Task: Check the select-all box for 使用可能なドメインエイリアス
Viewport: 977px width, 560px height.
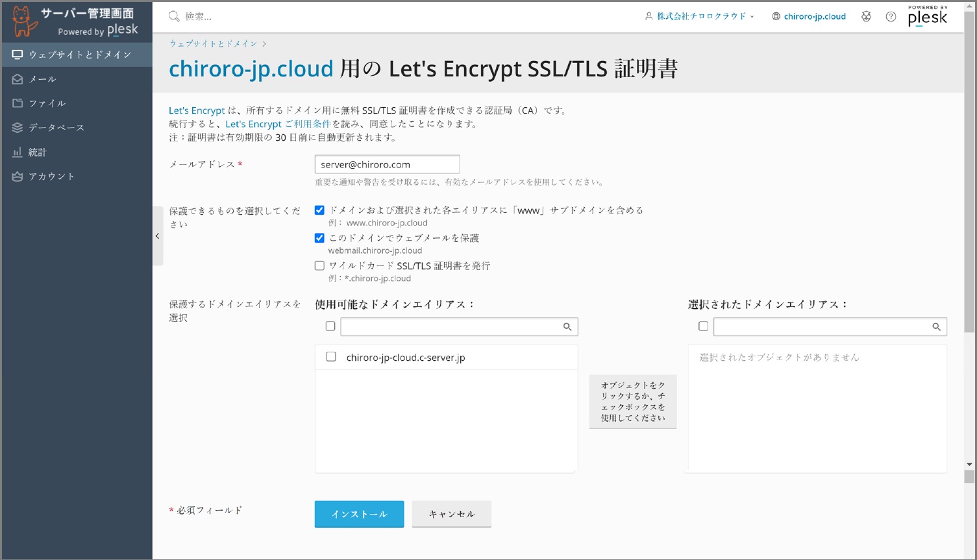Action: pyautogui.click(x=330, y=326)
